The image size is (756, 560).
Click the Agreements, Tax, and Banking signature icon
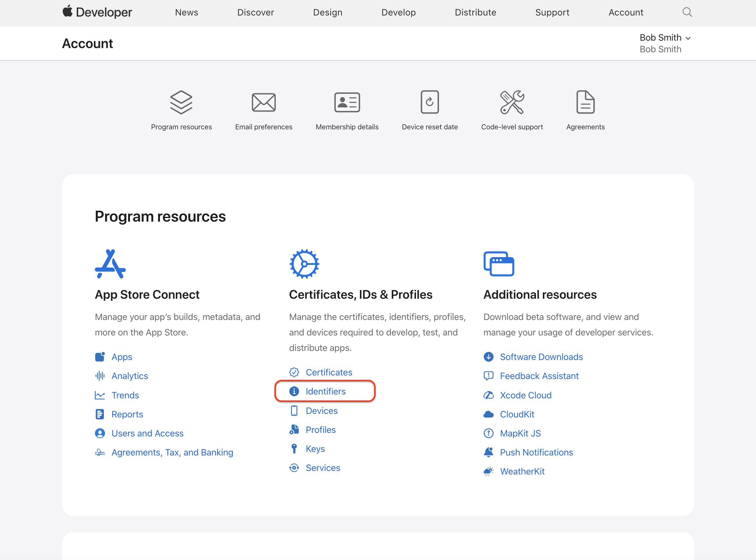pos(100,452)
